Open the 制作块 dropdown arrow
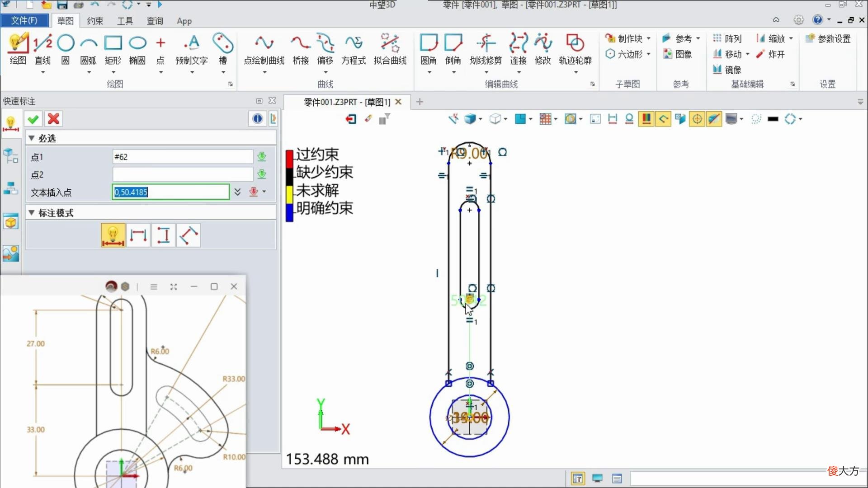868x488 pixels. pyautogui.click(x=649, y=38)
